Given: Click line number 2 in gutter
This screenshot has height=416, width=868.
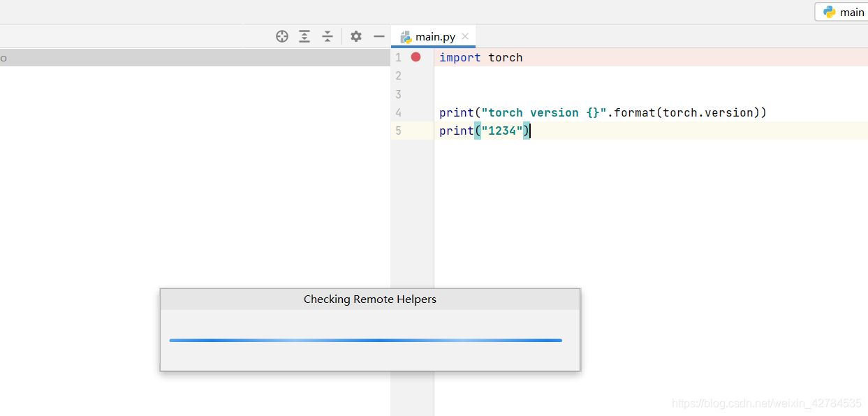Looking at the screenshot, I should pyautogui.click(x=398, y=75).
